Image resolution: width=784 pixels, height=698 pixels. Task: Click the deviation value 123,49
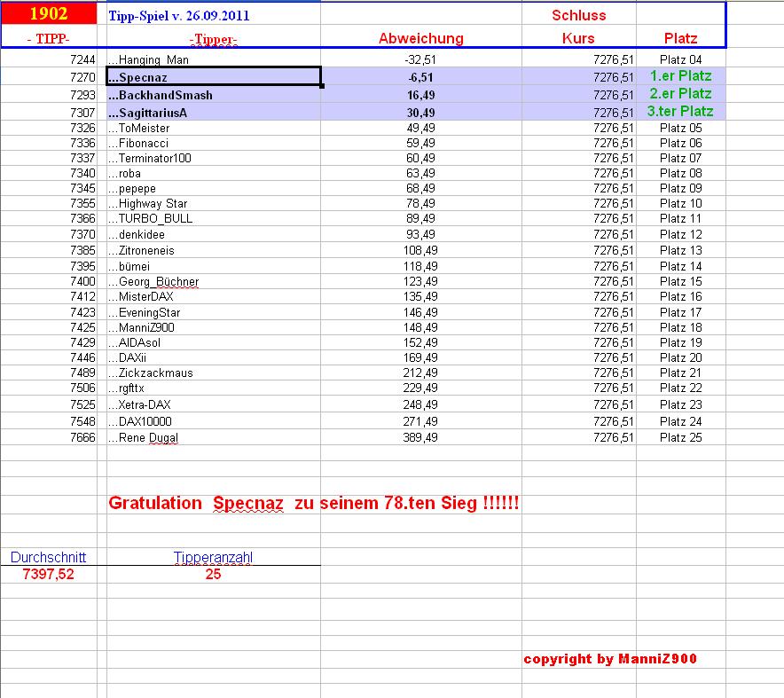[x=420, y=281]
